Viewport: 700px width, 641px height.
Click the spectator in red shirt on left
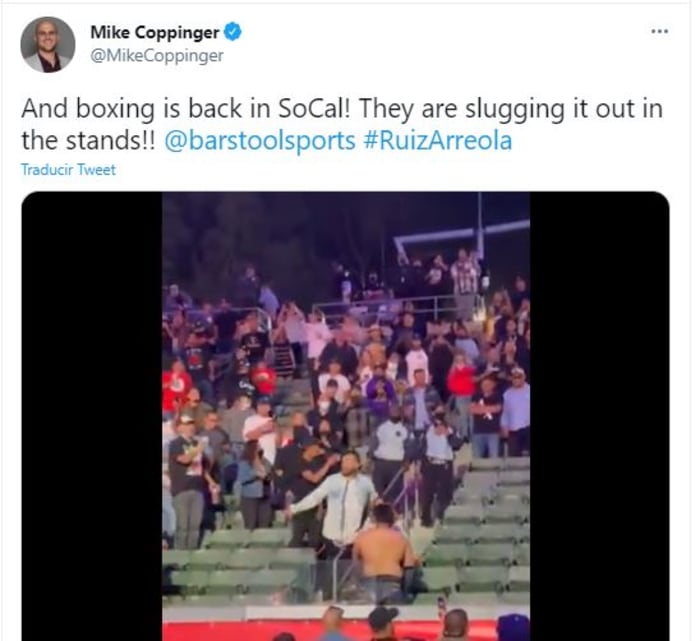tap(176, 385)
